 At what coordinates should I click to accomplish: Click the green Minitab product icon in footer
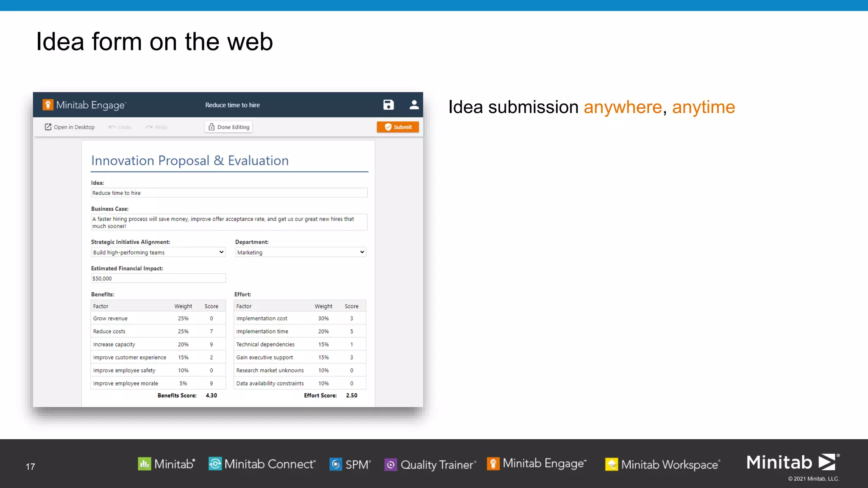pos(145,464)
